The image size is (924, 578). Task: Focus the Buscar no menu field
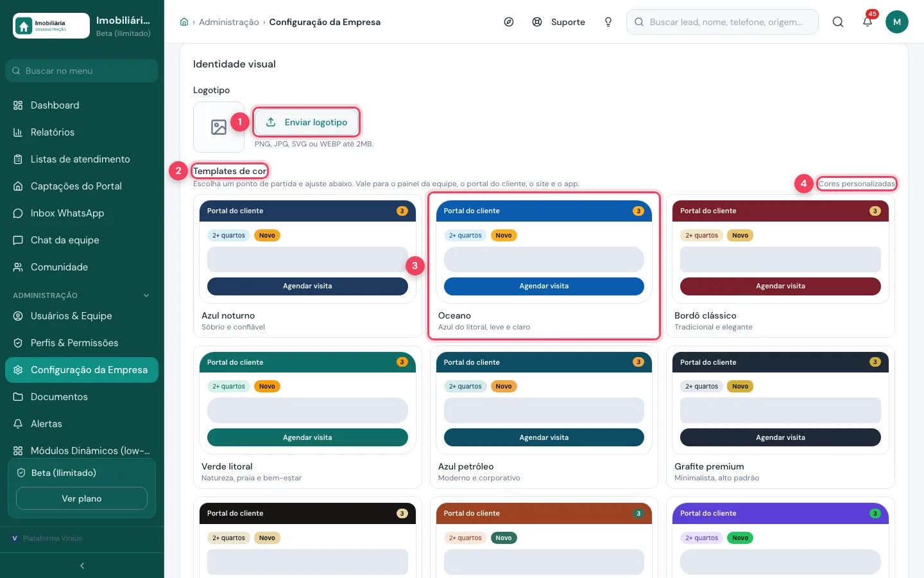81,71
